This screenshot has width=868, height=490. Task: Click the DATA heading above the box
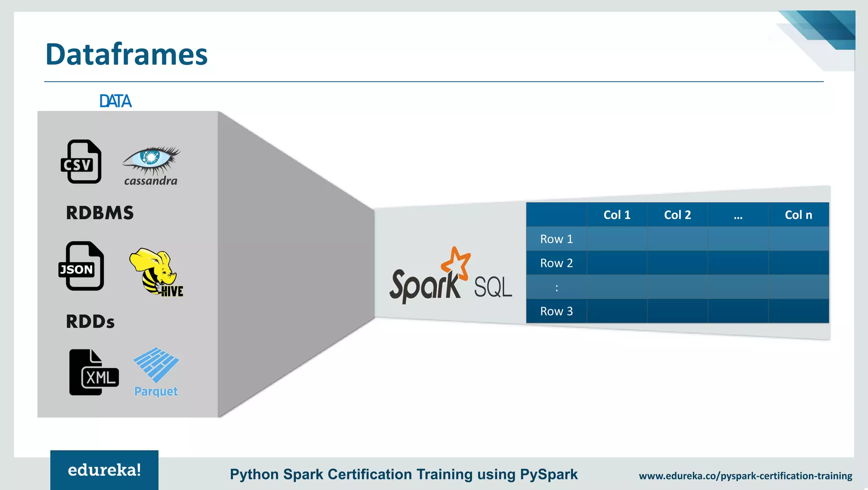coord(115,101)
